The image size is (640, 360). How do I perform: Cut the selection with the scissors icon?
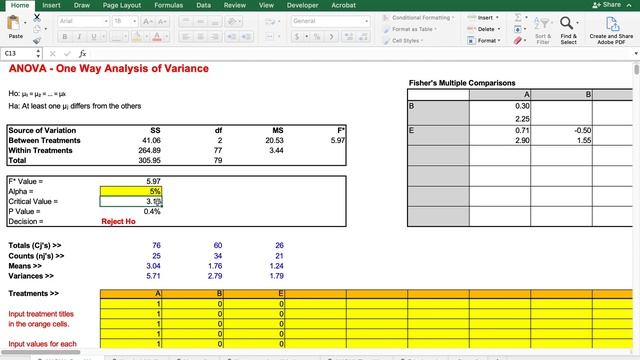(x=37, y=18)
